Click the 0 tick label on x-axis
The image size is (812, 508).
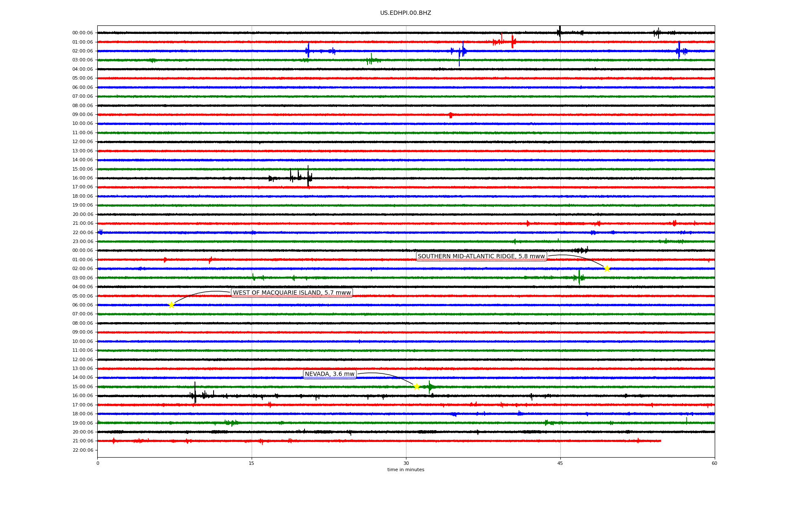[98, 463]
